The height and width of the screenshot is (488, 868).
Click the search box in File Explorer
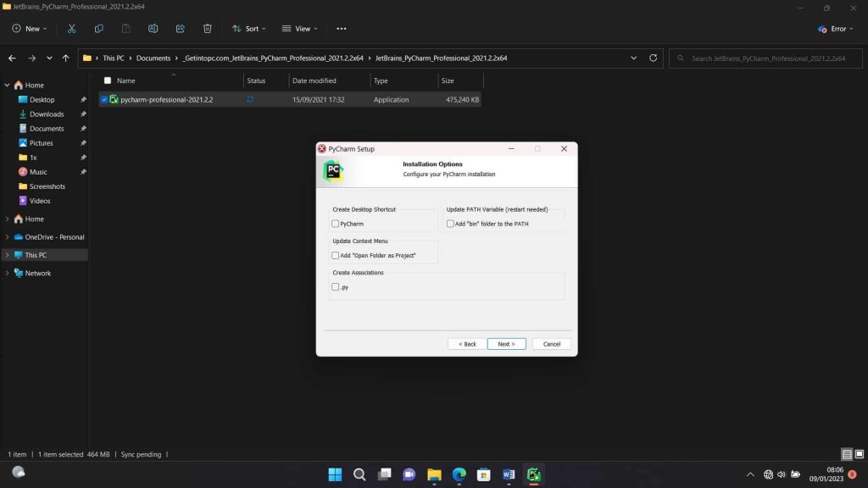[x=767, y=58]
